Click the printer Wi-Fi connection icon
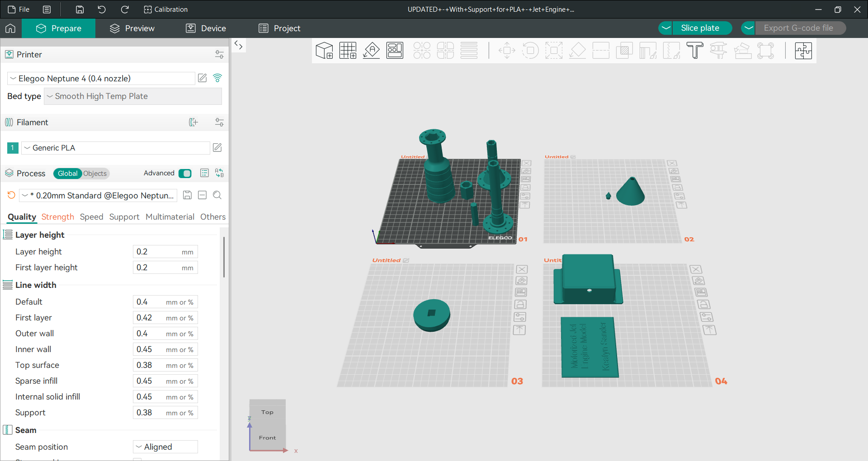This screenshot has height=461, width=868. click(x=217, y=78)
